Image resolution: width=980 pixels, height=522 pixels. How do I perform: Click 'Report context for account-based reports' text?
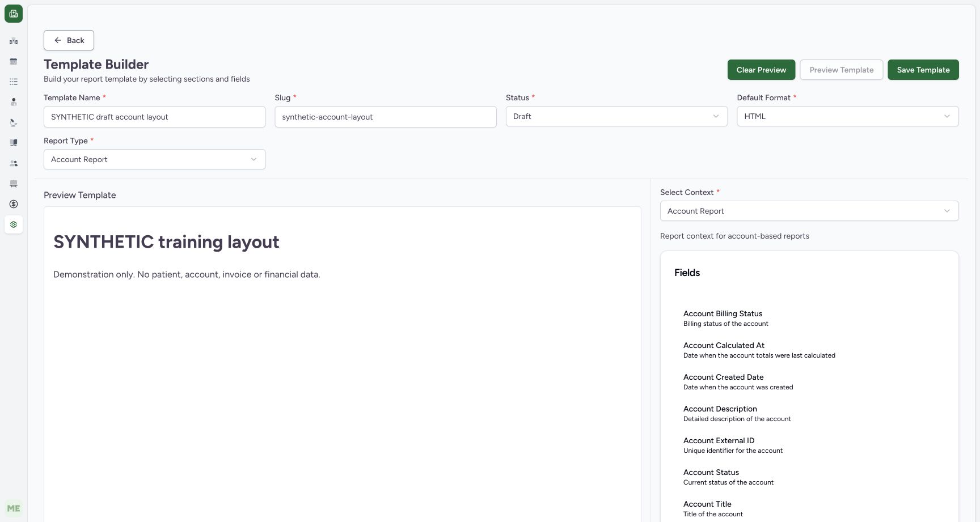coord(734,236)
